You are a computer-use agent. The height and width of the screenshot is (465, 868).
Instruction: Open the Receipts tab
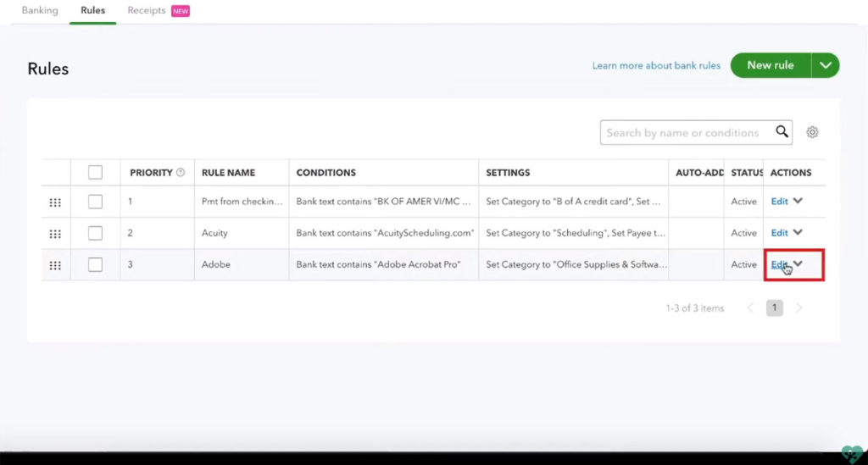pos(147,11)
